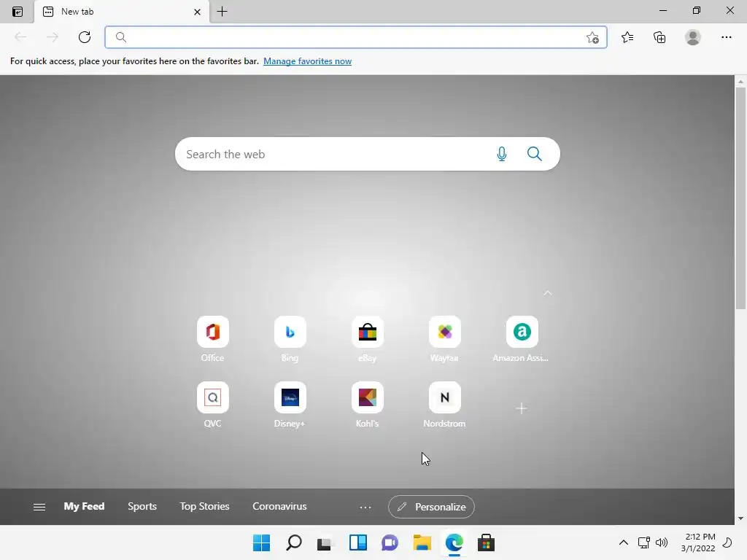Select the My Feed tab
The width and height of the screenshot is (747, 560).
pos(84,506)
